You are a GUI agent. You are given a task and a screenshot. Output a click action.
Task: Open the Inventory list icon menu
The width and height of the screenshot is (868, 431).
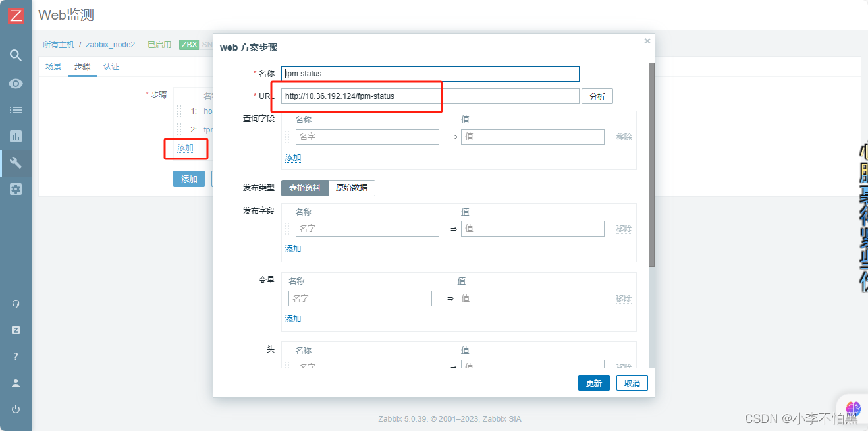pos(16,110)
